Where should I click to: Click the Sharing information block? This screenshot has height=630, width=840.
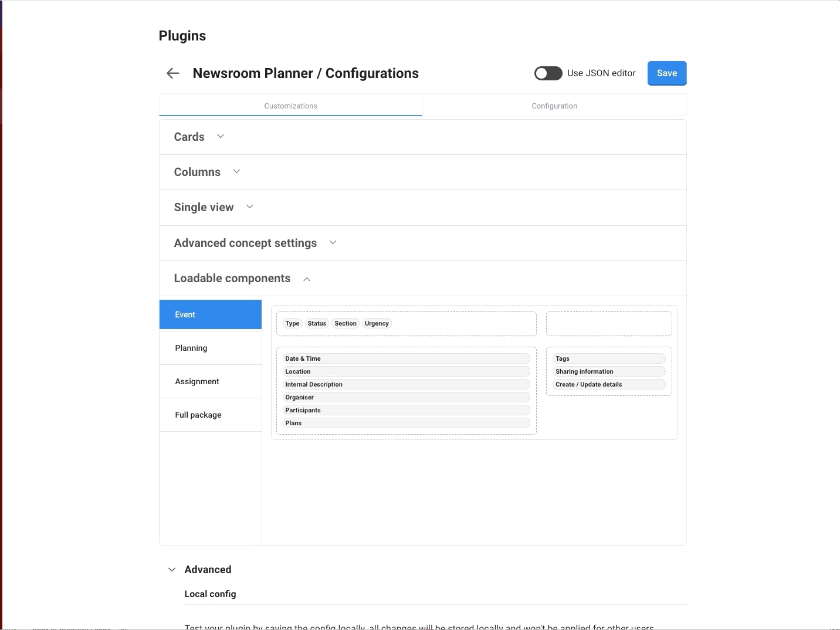[x=608, y=371]
